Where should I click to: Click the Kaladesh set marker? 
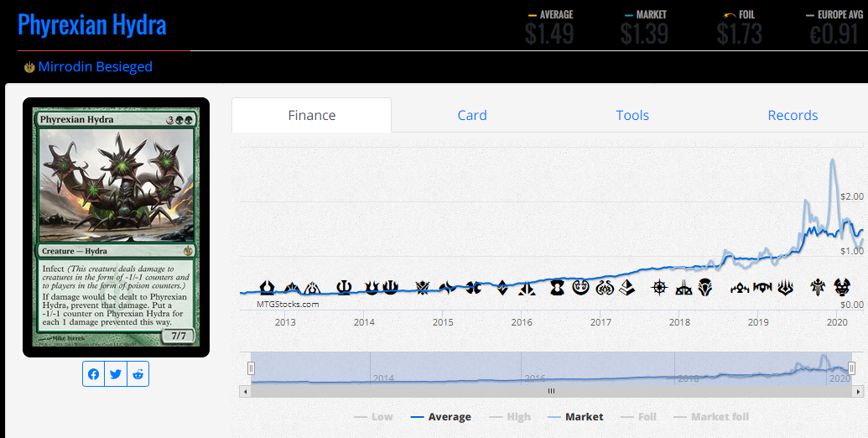580,288
